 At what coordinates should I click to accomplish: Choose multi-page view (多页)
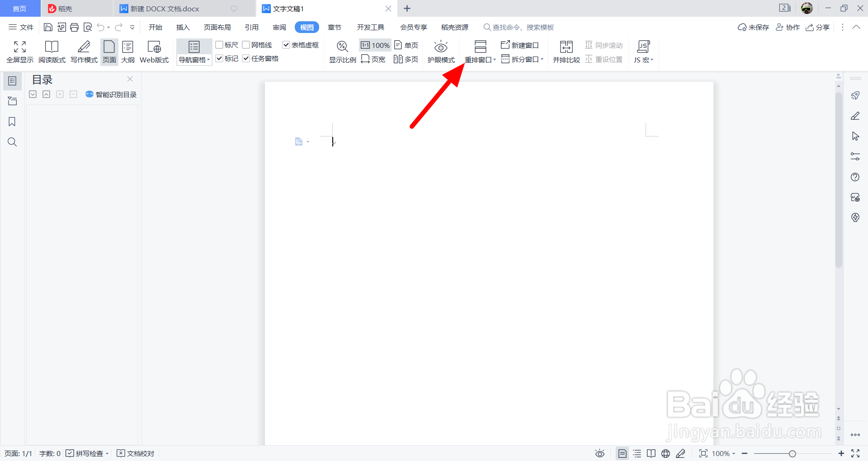click(x=406, y=59)
